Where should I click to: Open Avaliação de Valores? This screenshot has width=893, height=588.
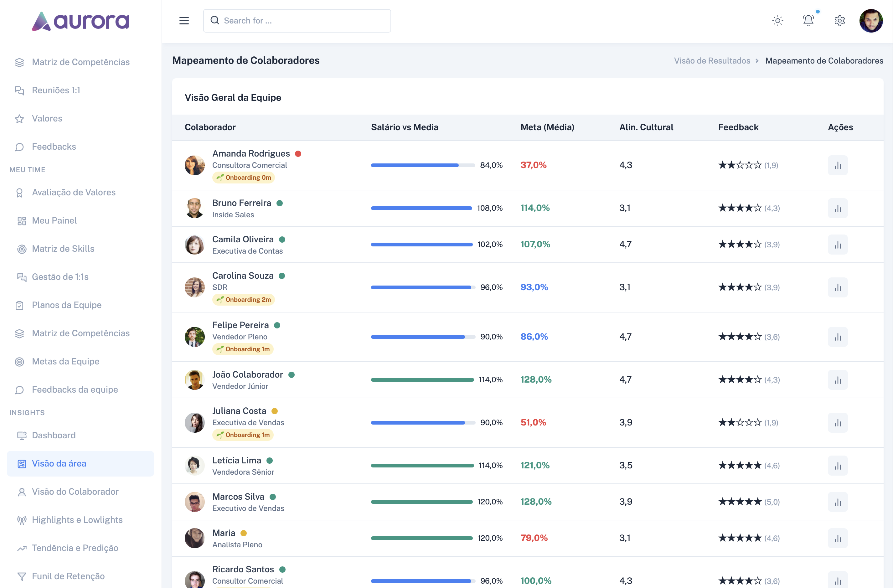[x=80, y=192]
